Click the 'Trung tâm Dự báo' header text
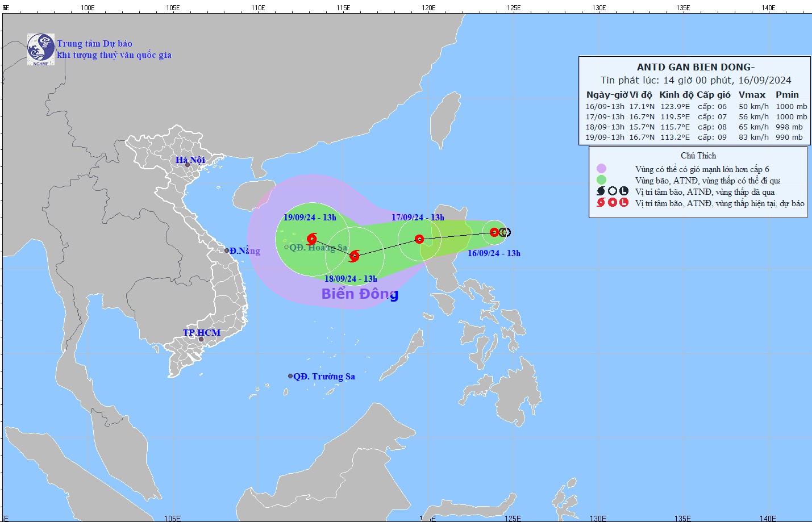This screenshot has height=522, width=812. tap(94, 44)
